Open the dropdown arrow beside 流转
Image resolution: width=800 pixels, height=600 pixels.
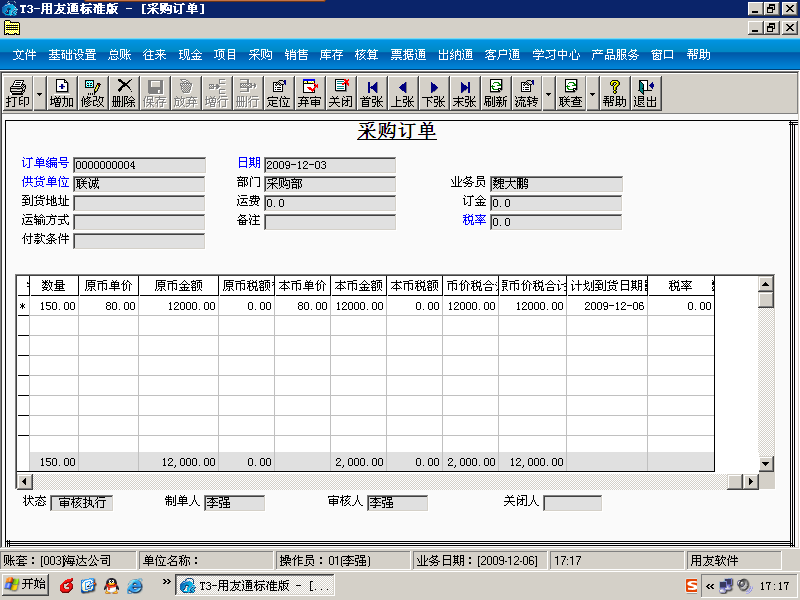click(x=548, y=93)
